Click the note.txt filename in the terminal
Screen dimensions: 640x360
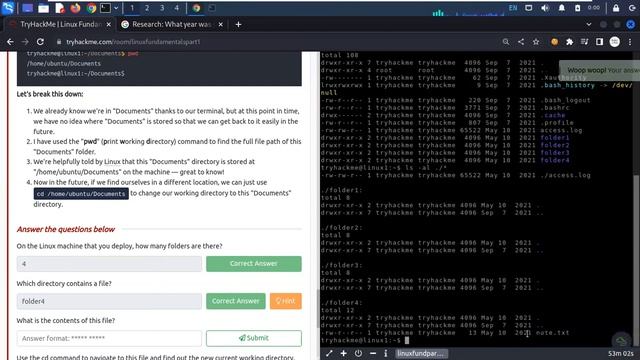pyautogui.click(x=553, y=333)
